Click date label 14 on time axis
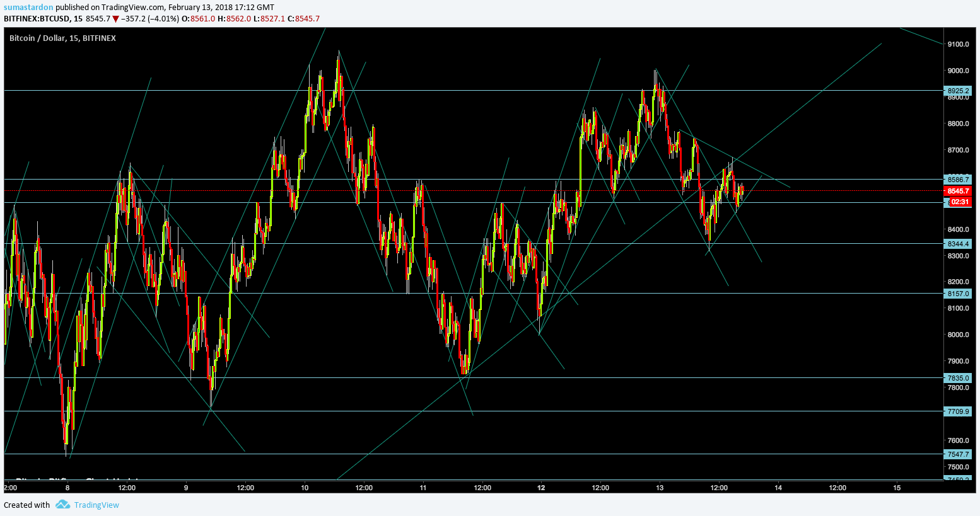980x516 pixels. (x=778, y=488)
